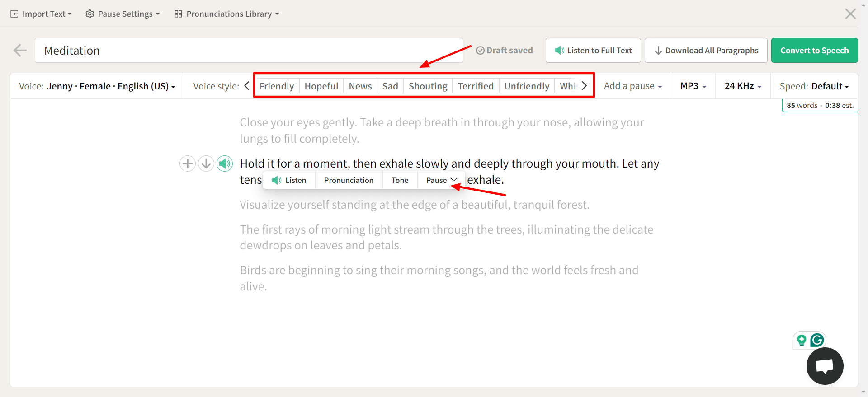868x397 pixels.
Task: Click Download All Paragraphs
Action: [x=706, y=51]
